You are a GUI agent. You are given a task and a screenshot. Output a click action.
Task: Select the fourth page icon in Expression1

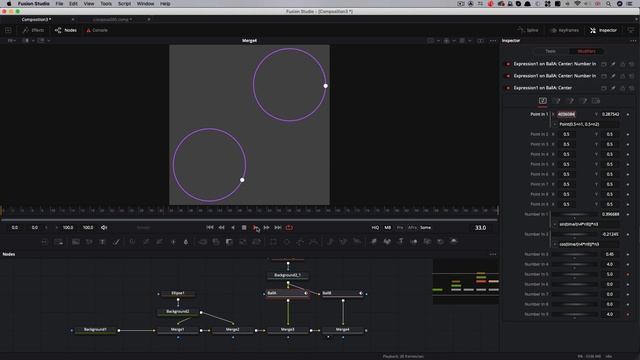pyautogui.click(x=583, y=101)
